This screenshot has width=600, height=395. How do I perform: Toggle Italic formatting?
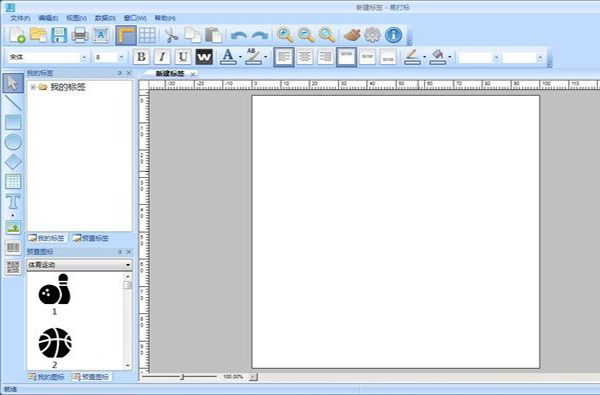(162, 57)
